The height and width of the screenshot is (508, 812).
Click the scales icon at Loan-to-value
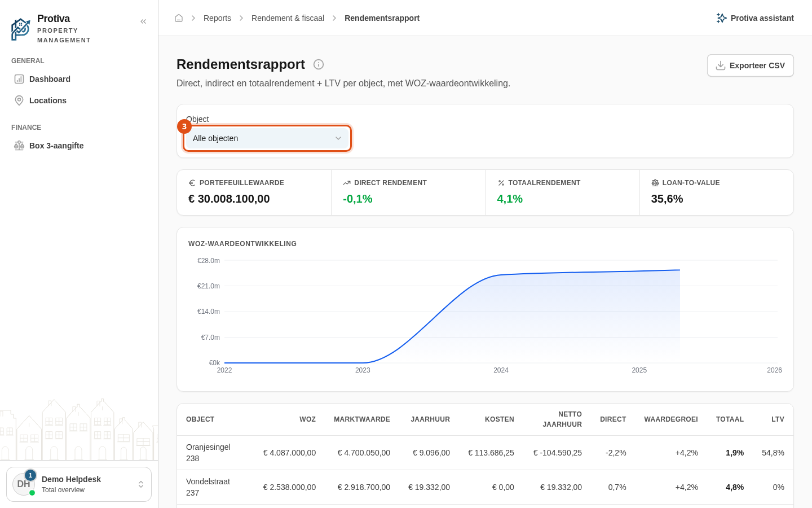(655, 183)
